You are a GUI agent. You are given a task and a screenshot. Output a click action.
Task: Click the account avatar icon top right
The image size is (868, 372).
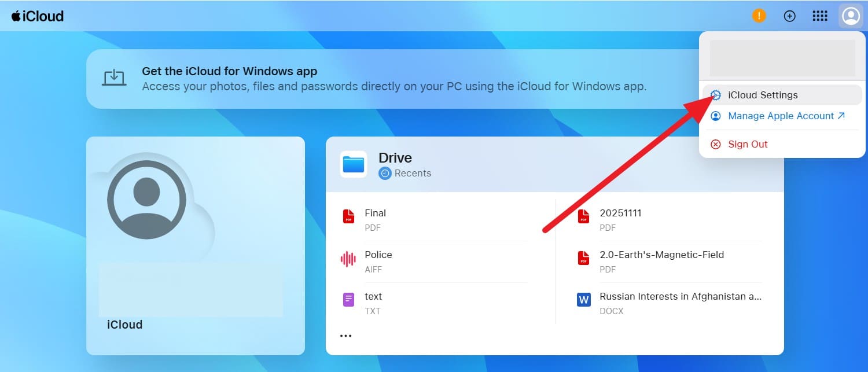point(851,16)
